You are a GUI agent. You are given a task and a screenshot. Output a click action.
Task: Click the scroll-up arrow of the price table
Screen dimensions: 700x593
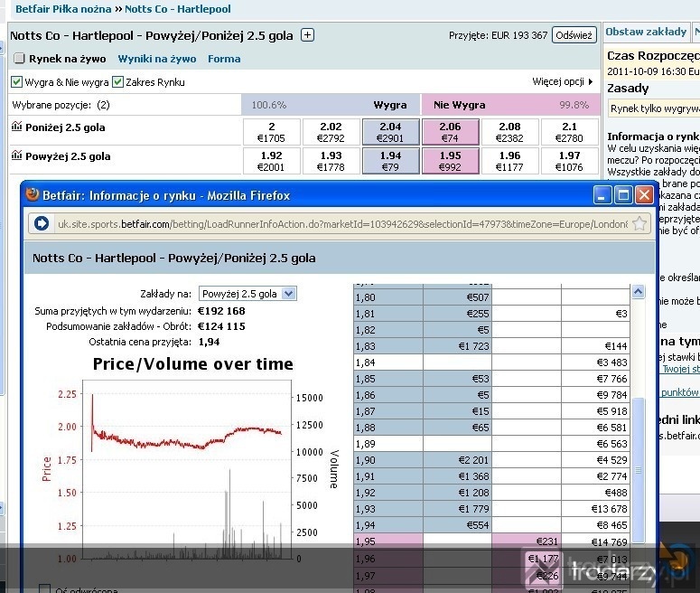[x=638, y=292]
